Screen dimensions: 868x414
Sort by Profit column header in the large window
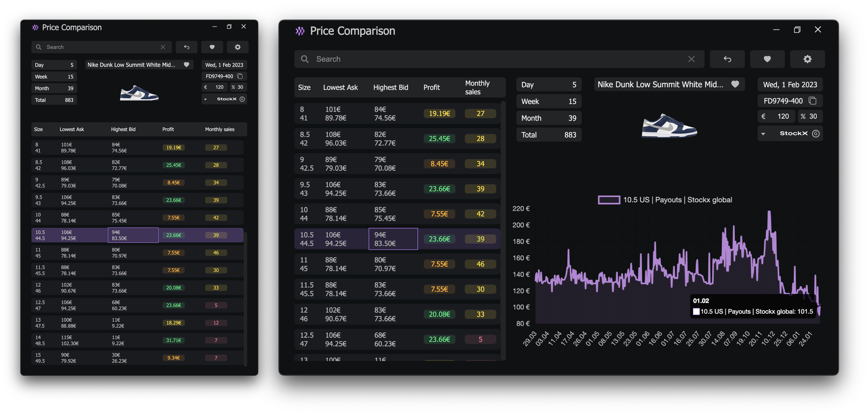[x=431, y=88]
